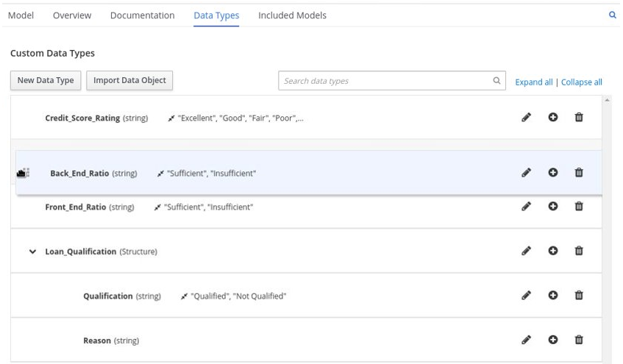Viewport: 623px width, 364px height.
Task: Delete the Credit_Score_Rating data type
Action: pos(579,118)
